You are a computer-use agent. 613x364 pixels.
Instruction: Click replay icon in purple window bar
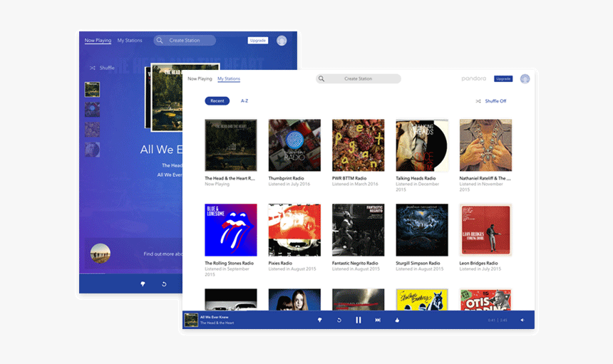(x=164, y=284)
